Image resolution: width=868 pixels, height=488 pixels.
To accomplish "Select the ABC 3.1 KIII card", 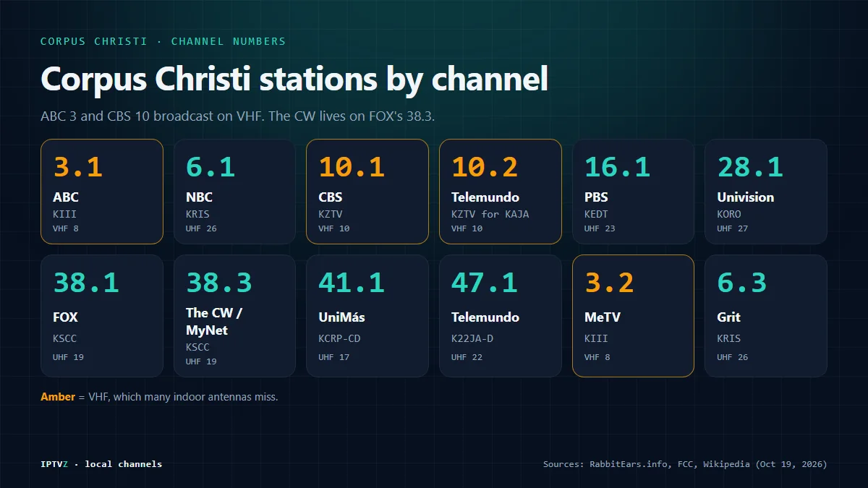I will pos(102,192).
